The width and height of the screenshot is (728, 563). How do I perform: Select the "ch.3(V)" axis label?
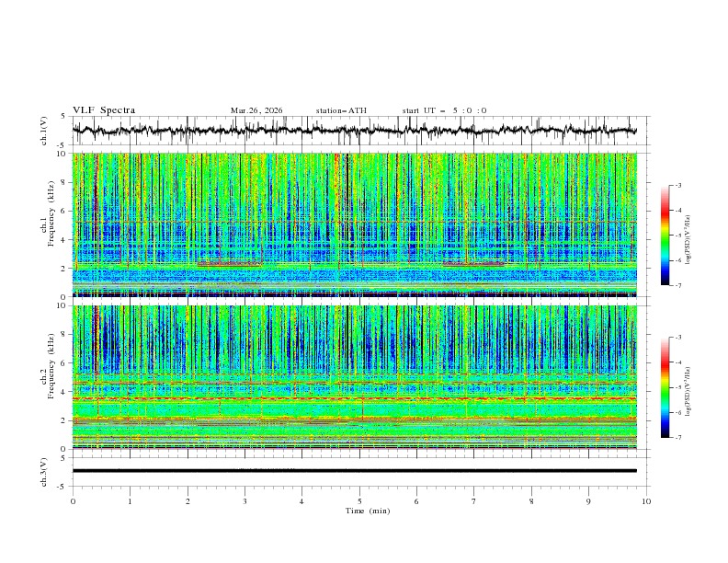tap(44, 472)
